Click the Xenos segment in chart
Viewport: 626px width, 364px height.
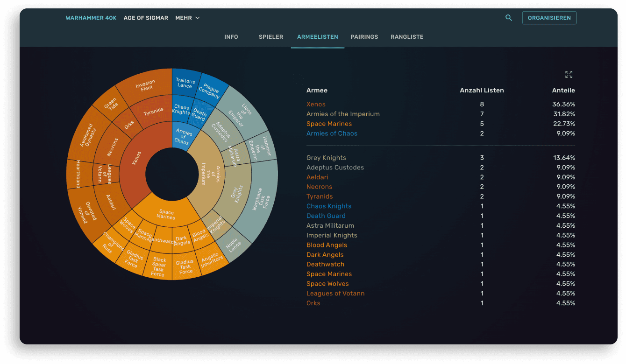[x=135, y=159]
